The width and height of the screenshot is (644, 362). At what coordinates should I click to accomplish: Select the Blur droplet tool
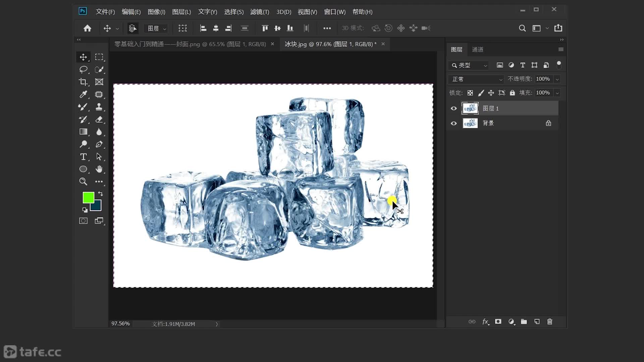click(99, 132)
